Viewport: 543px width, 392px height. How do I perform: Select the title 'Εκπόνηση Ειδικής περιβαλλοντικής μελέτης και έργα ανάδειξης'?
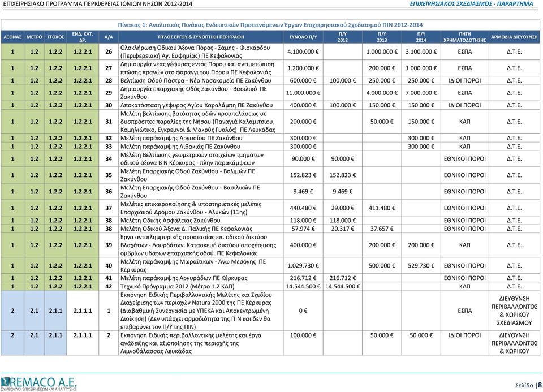(191, 343)
